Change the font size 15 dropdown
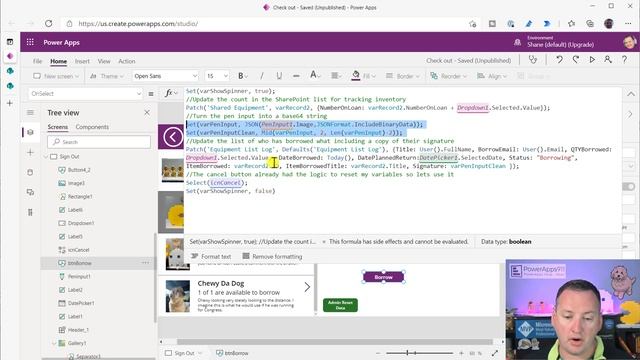Screen dimensions: 640x360 (217, 76)
